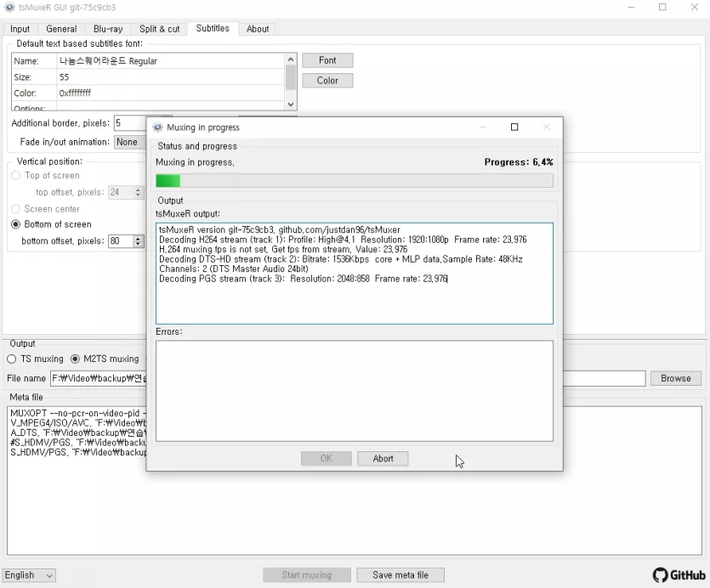Click the top offset spinner arrows
The width and height of the screenshot is (710, 588).
(138, 192)
